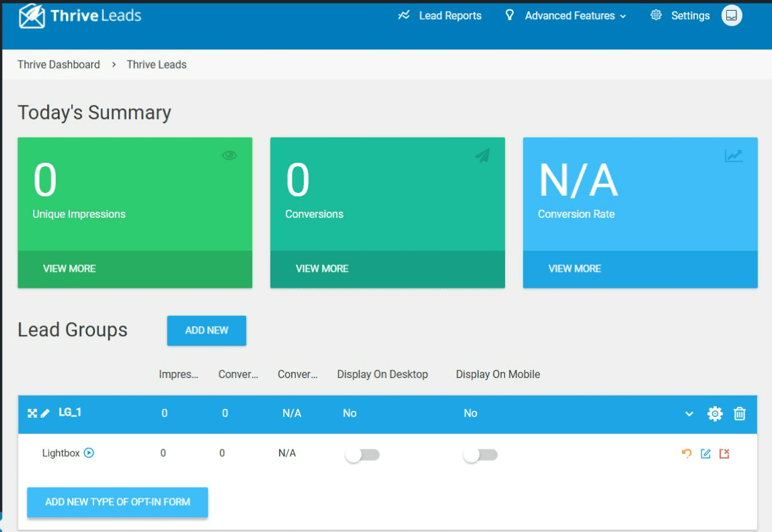Remove Lightbox form with the red delete icon

724,453
